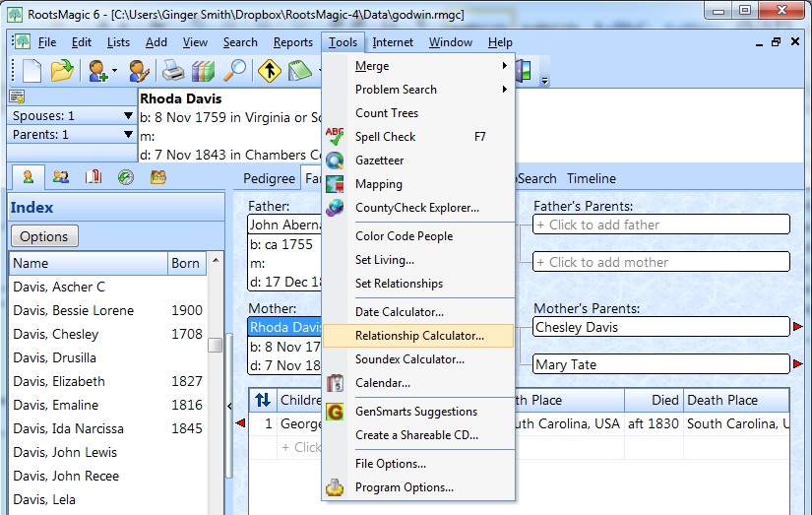This screenshot has height=515, width=812.
Task: Click the New File toolbar icon
Action: 32,71
